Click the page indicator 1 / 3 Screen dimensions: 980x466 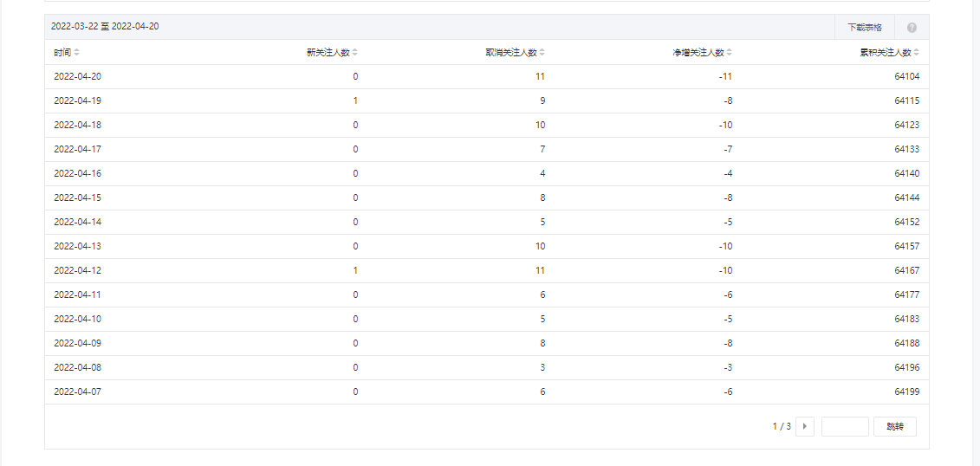[782, 426]
